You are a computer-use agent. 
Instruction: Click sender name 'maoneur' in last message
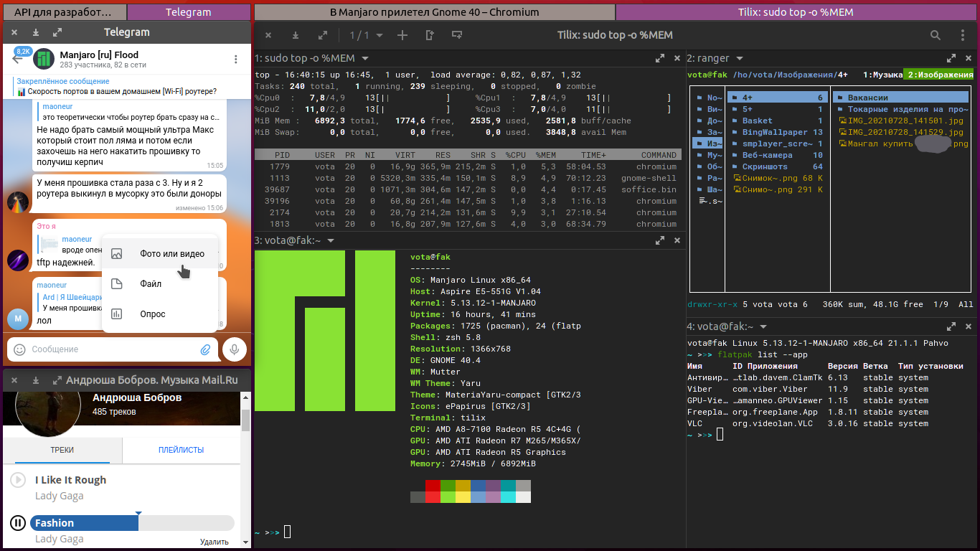(52, 285)
